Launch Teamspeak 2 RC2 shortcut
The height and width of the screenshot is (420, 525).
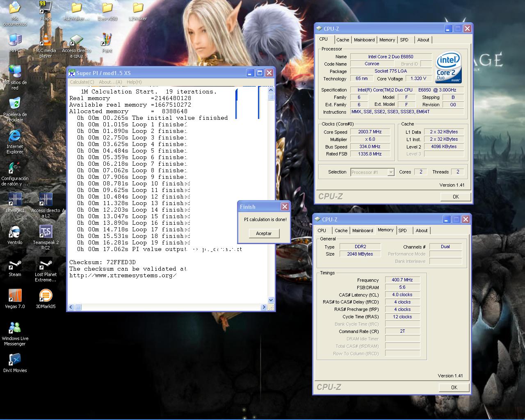46,232
